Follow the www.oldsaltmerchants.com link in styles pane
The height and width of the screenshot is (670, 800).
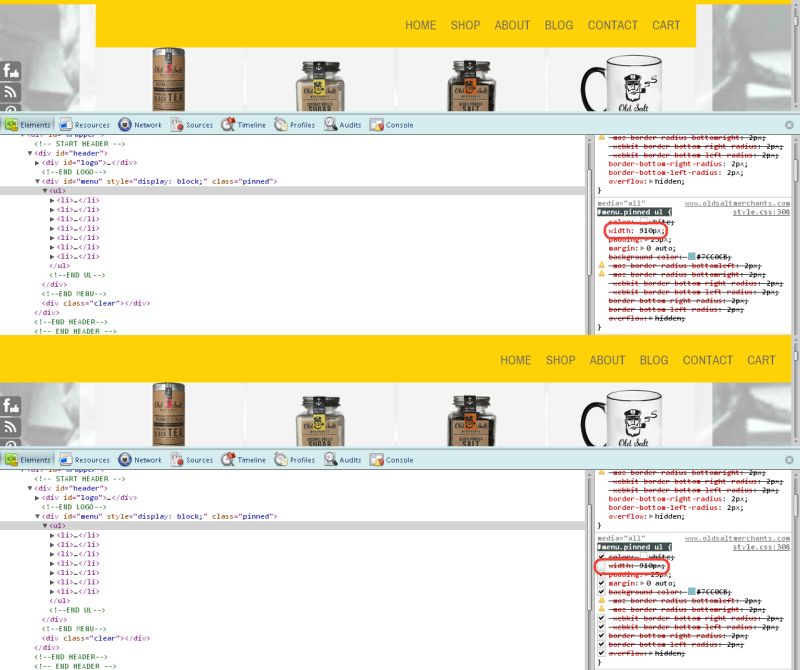[736, 204]
